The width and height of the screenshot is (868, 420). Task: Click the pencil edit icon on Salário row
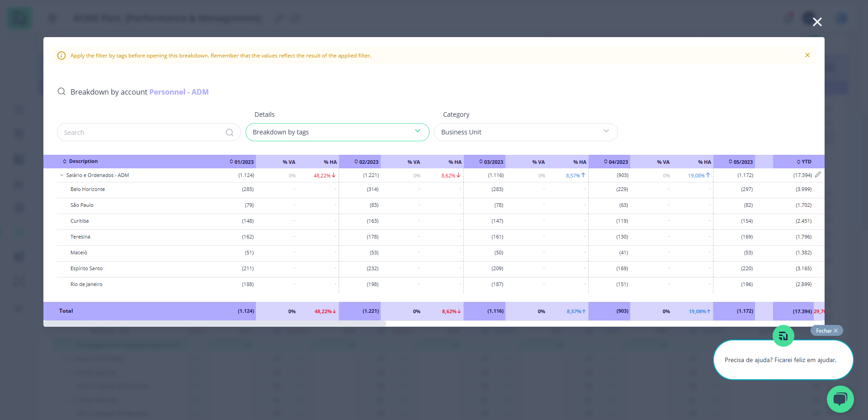click(818, 175)
